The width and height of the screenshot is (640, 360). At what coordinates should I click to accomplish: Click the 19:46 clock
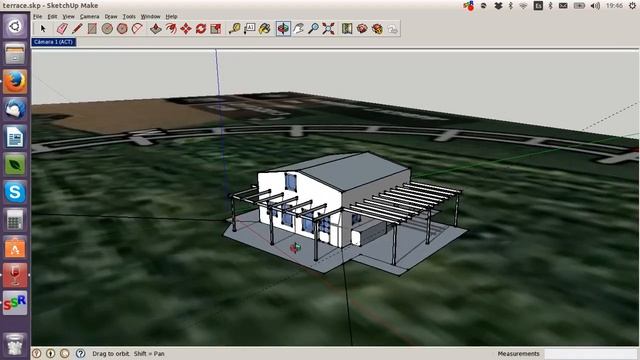click(614, 6)
